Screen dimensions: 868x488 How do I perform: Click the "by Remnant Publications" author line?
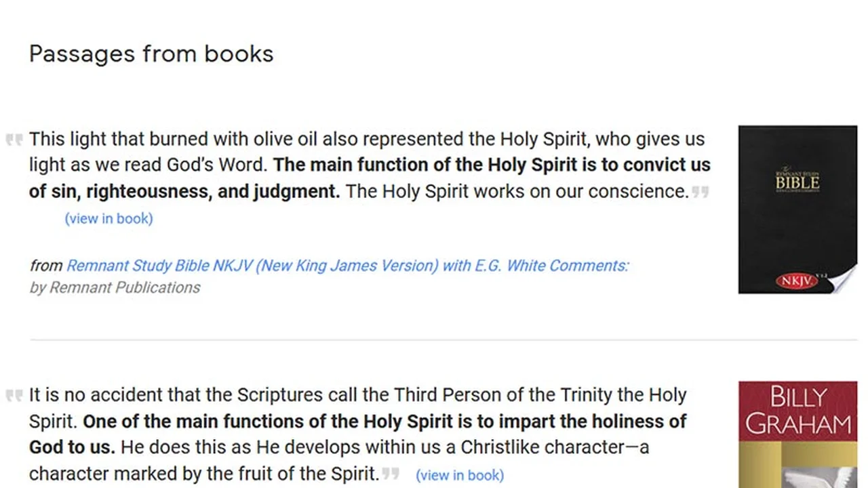pyautogui.click(x=115, y=287)
